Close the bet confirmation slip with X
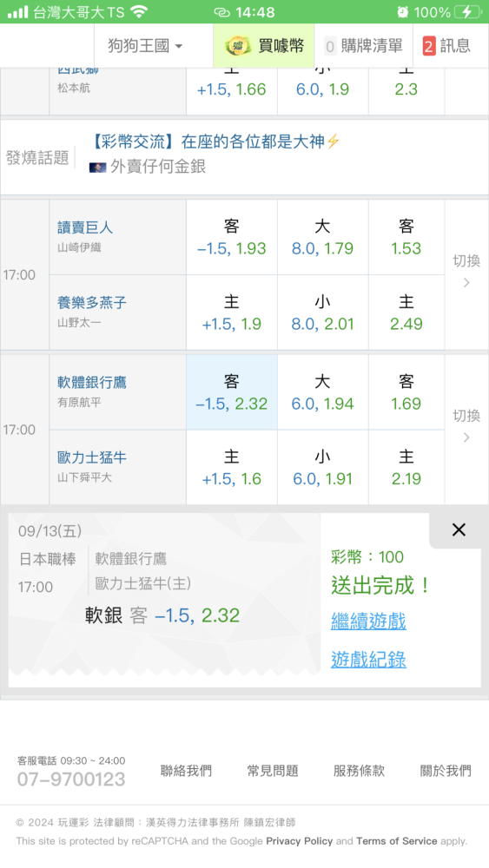Viewport: 489px width, 868px height. [x=459, y=529]
